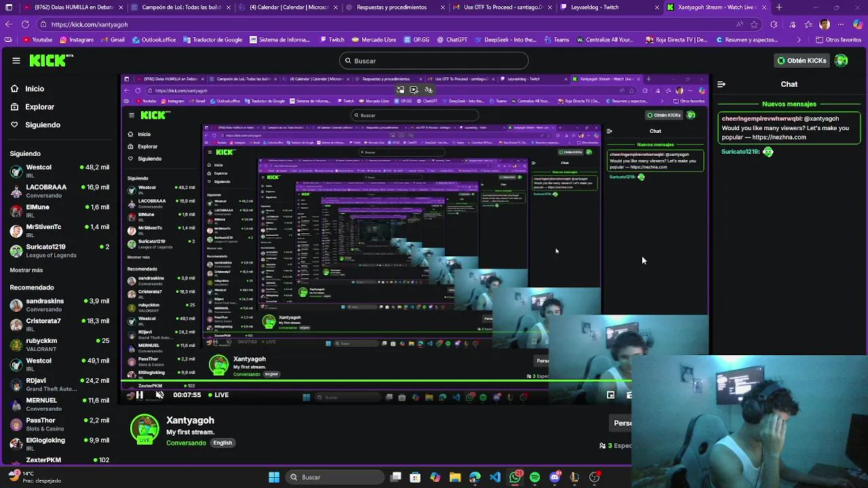This screenshot has width=868, height=488.
Task: Open browser extensions icon
Action: [x=774, y=24]
